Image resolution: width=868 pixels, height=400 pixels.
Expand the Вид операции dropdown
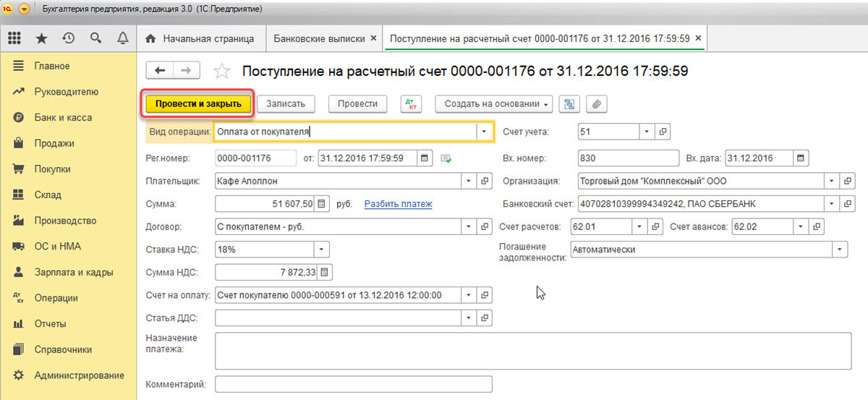tap(484, 132)
